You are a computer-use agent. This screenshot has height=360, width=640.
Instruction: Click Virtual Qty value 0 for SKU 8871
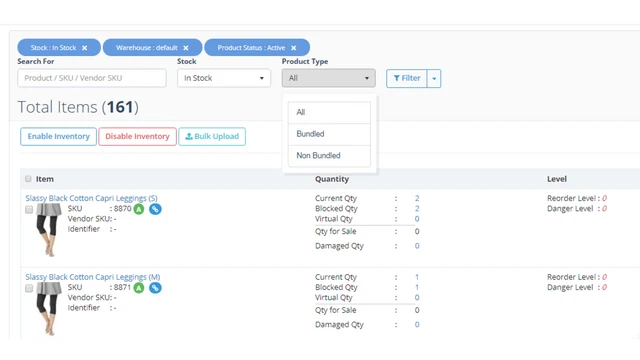point(417,298)
